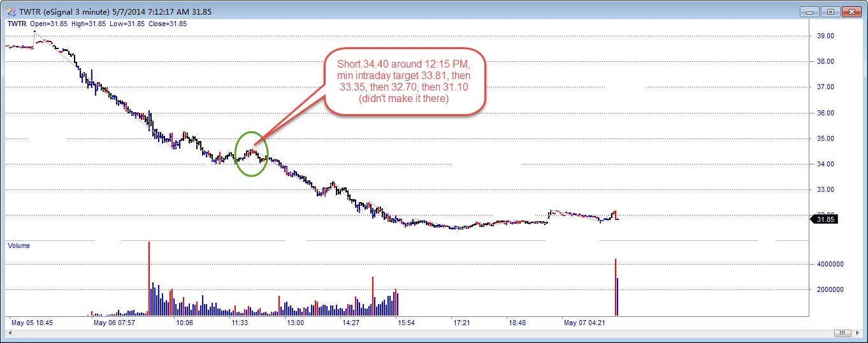Click the Low=31.85 value

pyautogui.click(x=126, y=24)
